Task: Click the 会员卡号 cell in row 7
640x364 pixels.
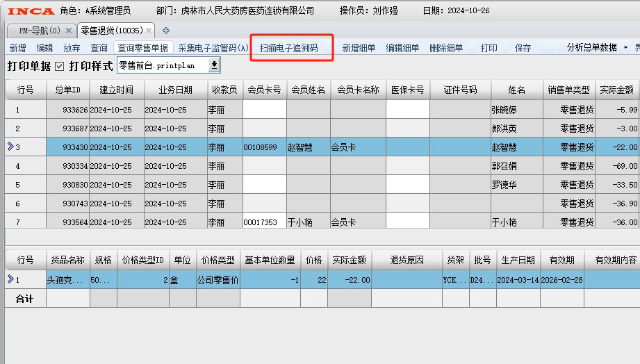Action: click(264, 222)
